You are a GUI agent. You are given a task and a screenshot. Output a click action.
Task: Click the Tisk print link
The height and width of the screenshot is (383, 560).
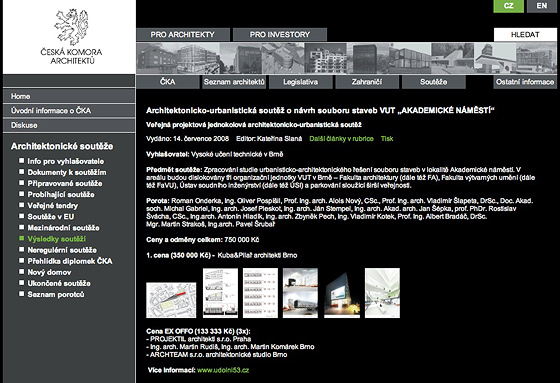tap(387, 139)
